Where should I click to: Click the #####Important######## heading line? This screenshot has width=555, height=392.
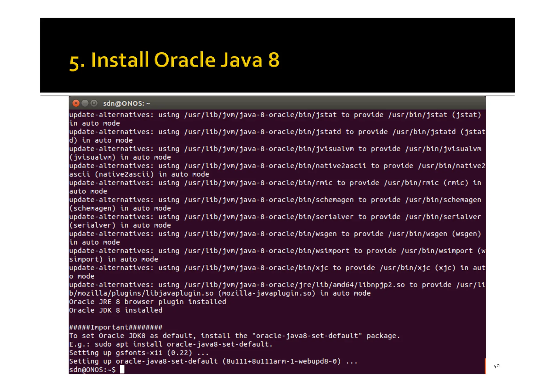tap(116, 327)
